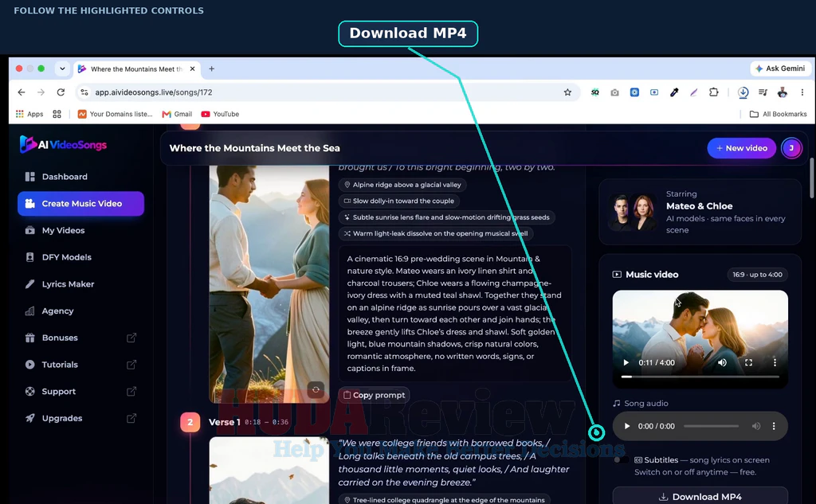Click the Starring Mateo & Chloe avatars

pos(633,213)
